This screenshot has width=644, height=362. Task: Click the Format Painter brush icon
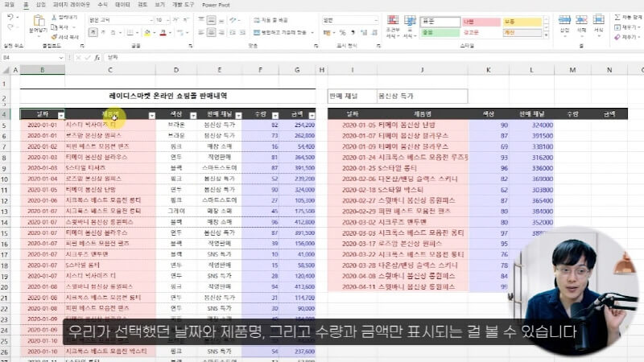point(54,37)
